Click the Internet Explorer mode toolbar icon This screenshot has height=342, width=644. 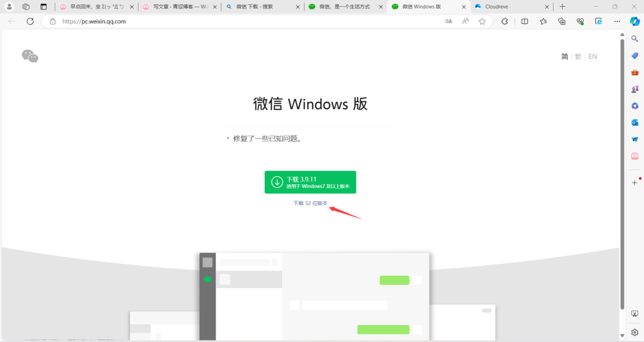point(599,21)
